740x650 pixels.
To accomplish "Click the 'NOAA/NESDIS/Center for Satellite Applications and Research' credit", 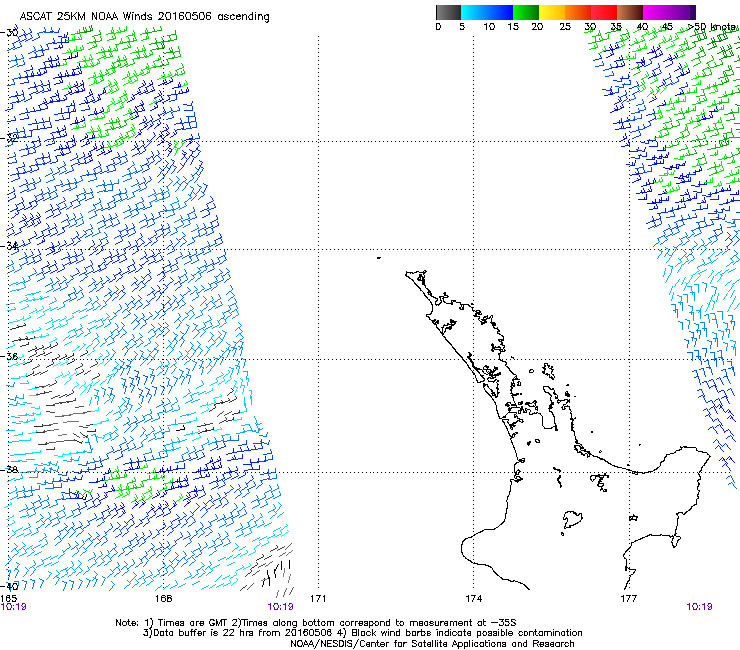I will [432, 644].
